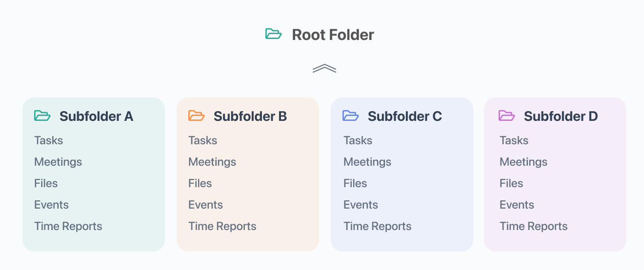Click Files under Subfolder A
This screenshot has height=270, width=644.
(x=46, y=183)
